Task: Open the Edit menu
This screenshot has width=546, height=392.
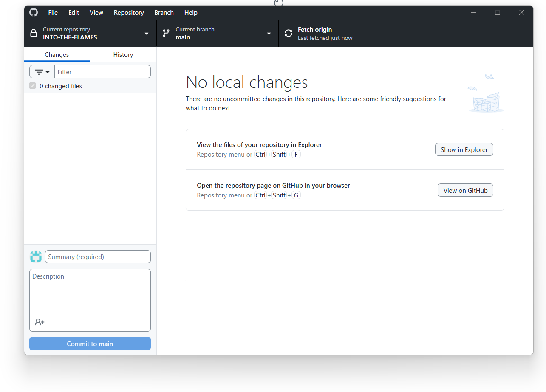Action: [74, 12]
